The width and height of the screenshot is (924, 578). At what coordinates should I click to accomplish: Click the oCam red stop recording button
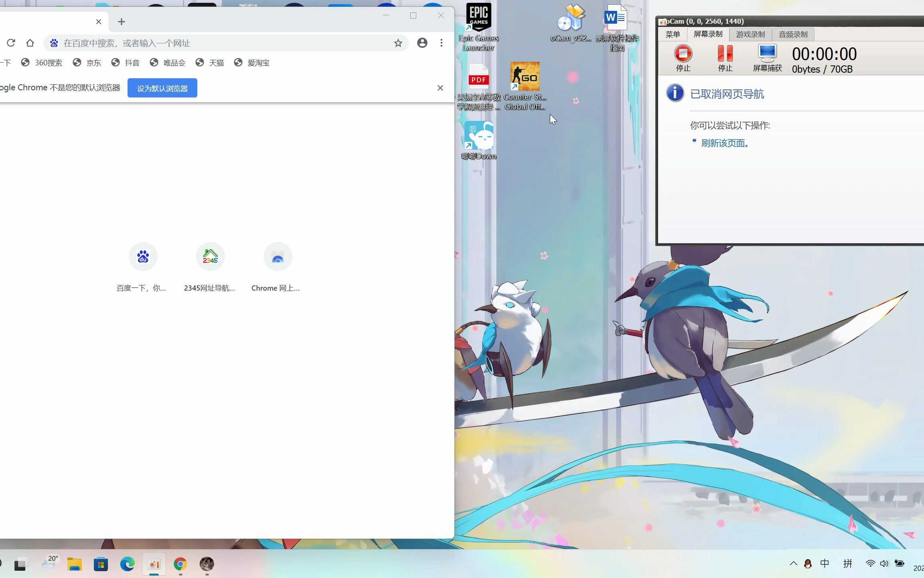click(683, 58)
